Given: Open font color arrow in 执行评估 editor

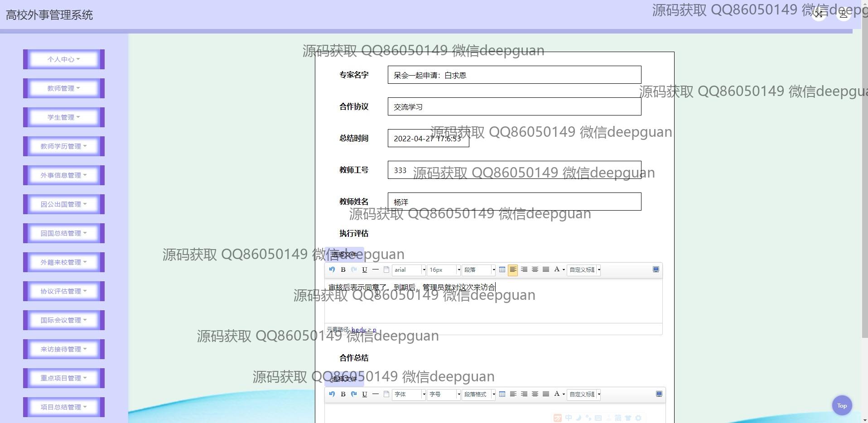Looking at the screenshot, I should (564, 270).
